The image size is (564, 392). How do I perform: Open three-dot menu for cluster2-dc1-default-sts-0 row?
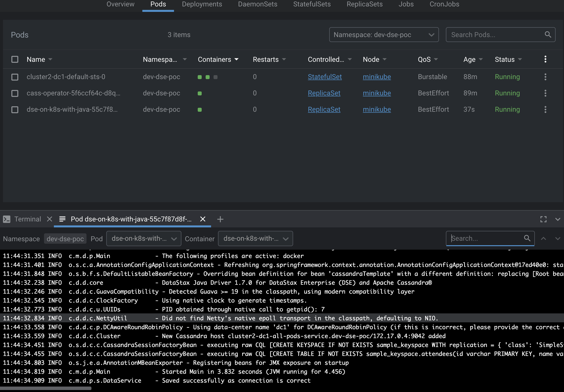point(545,77)
